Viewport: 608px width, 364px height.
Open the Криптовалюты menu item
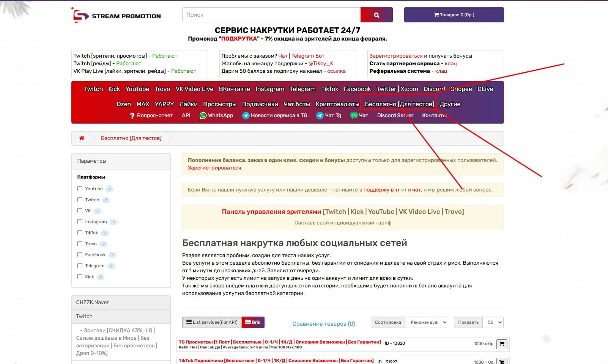tap(337, 104)
